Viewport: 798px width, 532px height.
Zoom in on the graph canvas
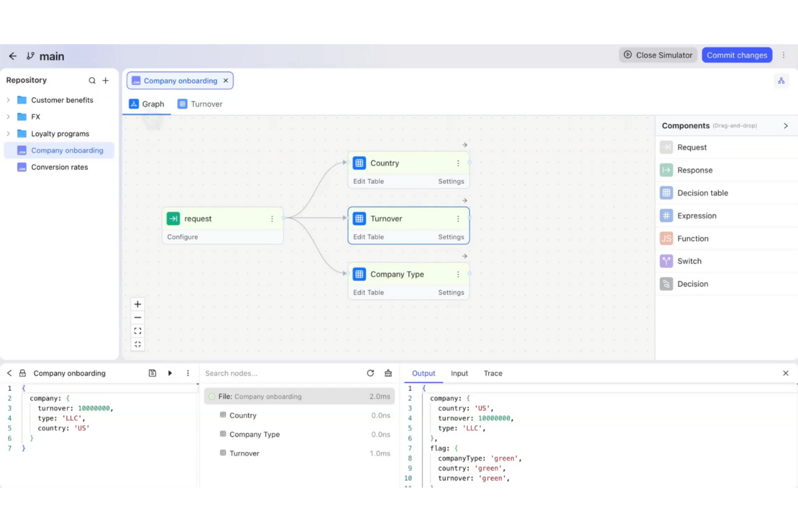[x=137, y=303]
